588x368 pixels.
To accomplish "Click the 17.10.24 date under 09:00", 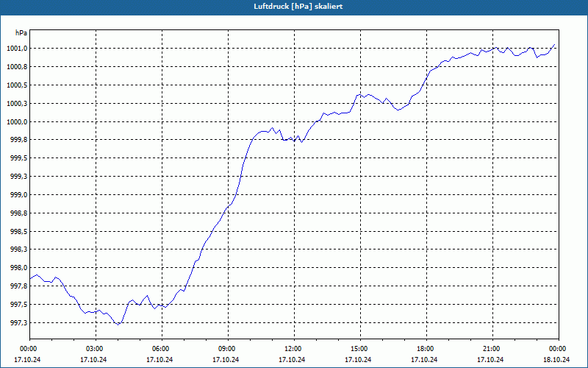I will coord(226,360).
